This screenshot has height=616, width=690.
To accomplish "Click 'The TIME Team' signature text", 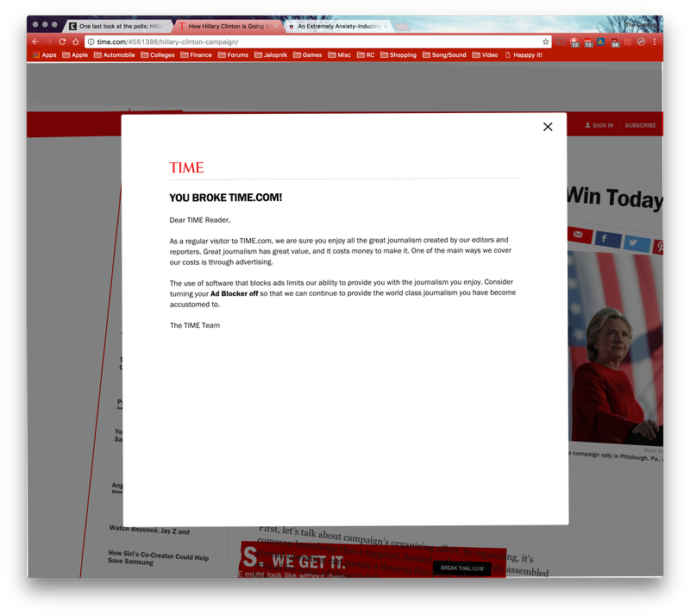I will coord(195,325).
